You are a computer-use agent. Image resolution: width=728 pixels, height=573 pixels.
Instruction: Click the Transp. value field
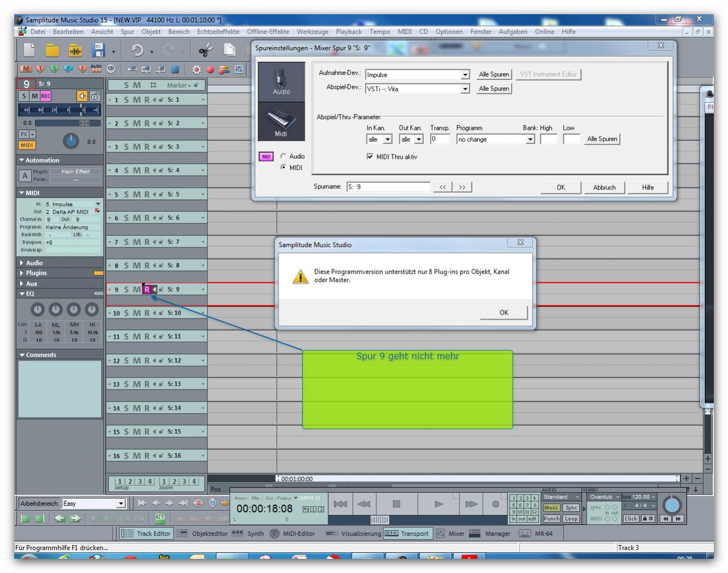point(440,140)
